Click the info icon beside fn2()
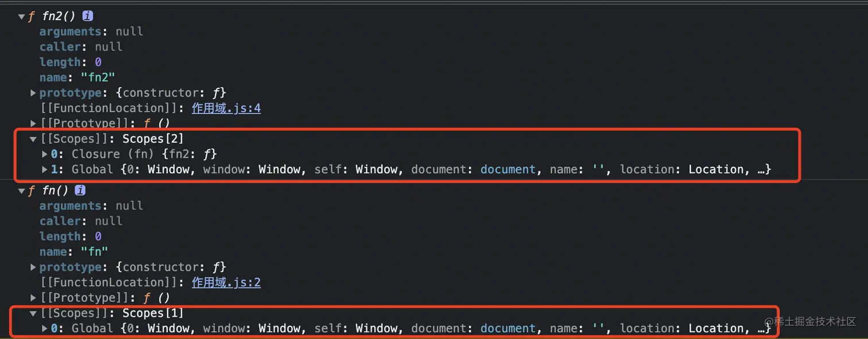 tap(88, 16)
